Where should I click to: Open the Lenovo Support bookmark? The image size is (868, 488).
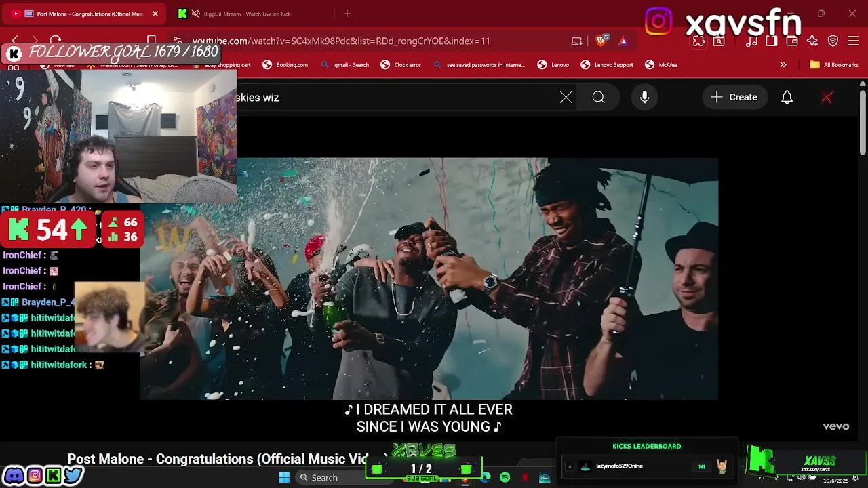tap(607, 65)
